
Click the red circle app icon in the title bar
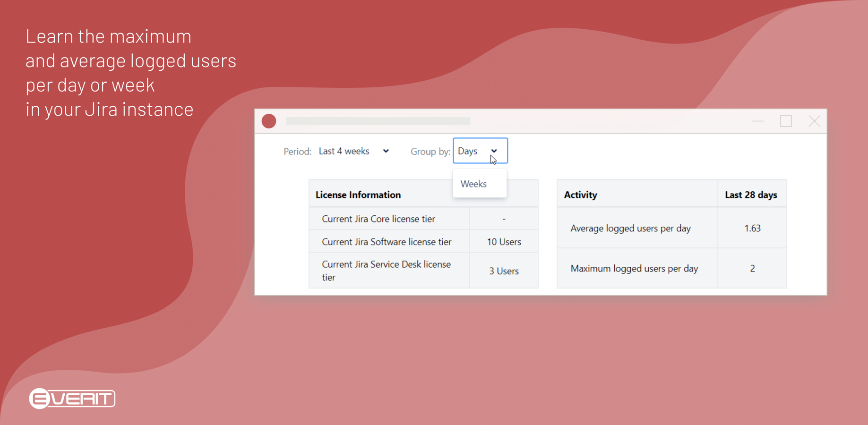[x=269, y=121]
